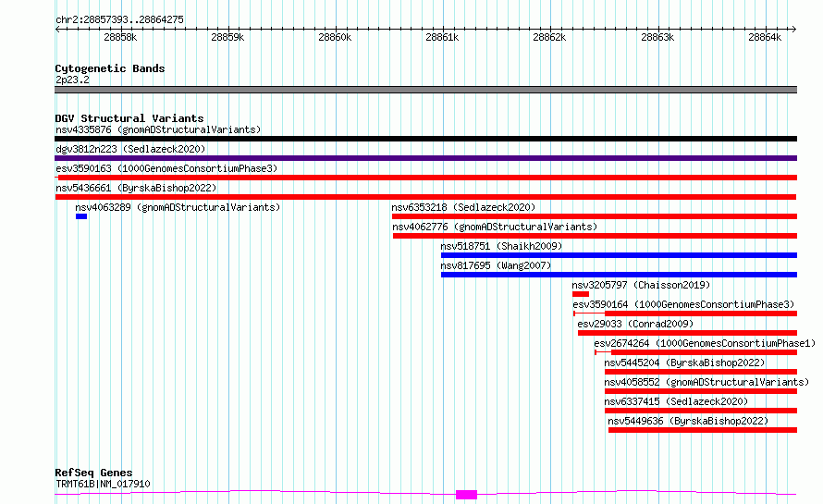
Task: Click the magenta TRMT61B exon block
Action: coord(467,495)
